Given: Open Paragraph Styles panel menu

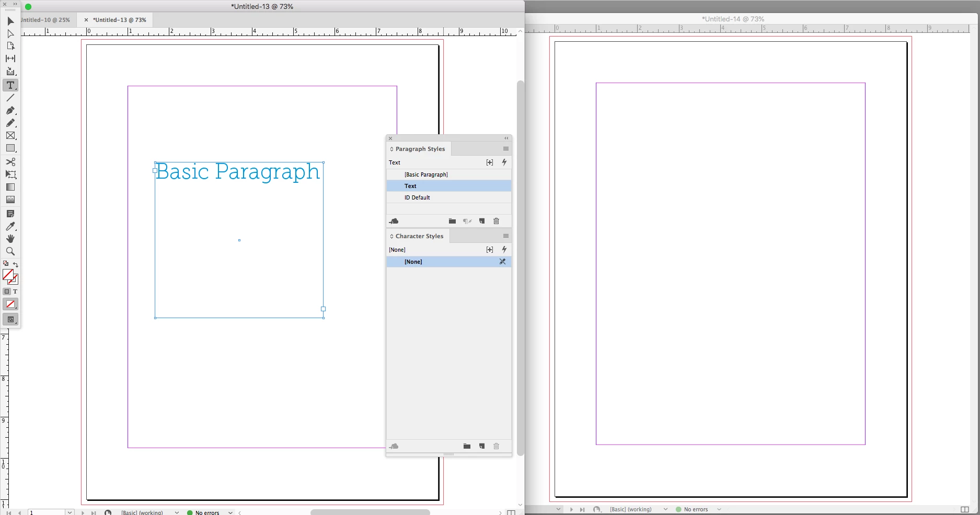Looking at the screenshot, I should [506, 149].
